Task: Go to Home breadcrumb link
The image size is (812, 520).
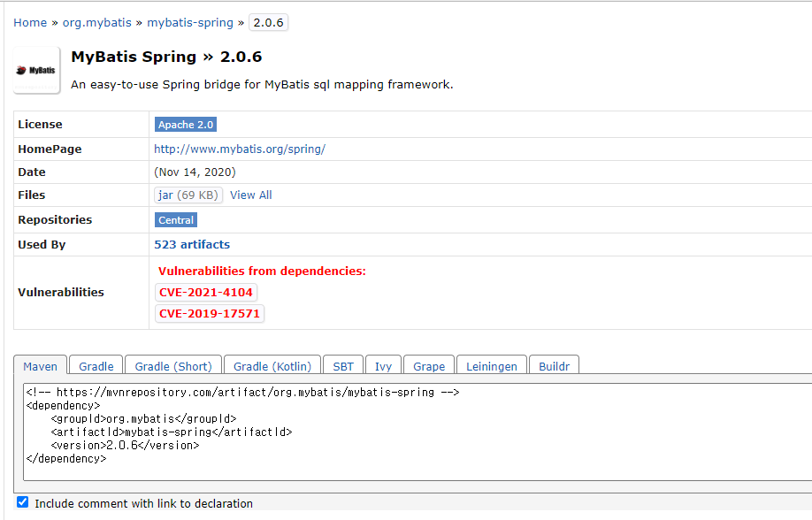Action: coord(30,23)
